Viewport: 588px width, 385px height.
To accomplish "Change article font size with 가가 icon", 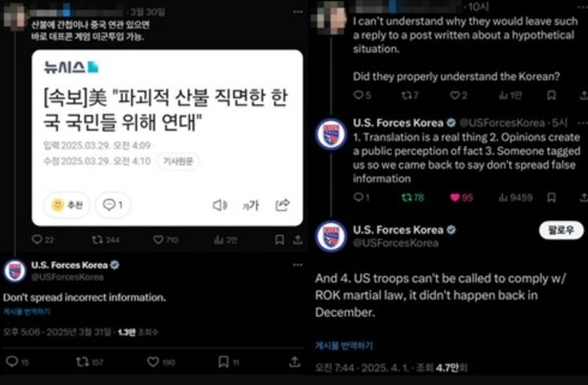I will [251, 205].
